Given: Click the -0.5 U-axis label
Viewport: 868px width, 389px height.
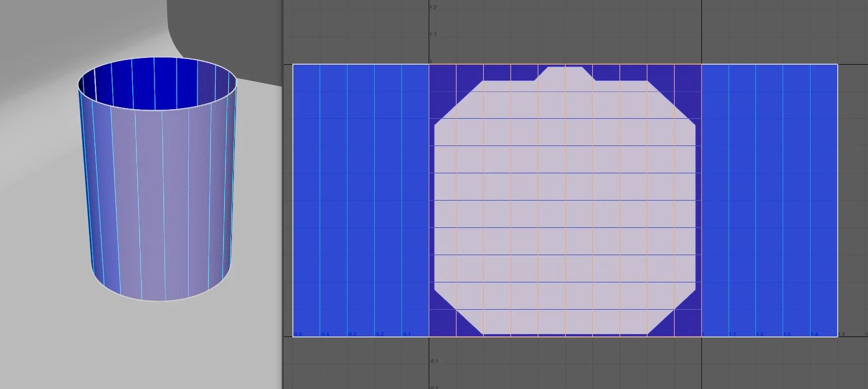Looking at the screenshot, I should pos(298,334).
